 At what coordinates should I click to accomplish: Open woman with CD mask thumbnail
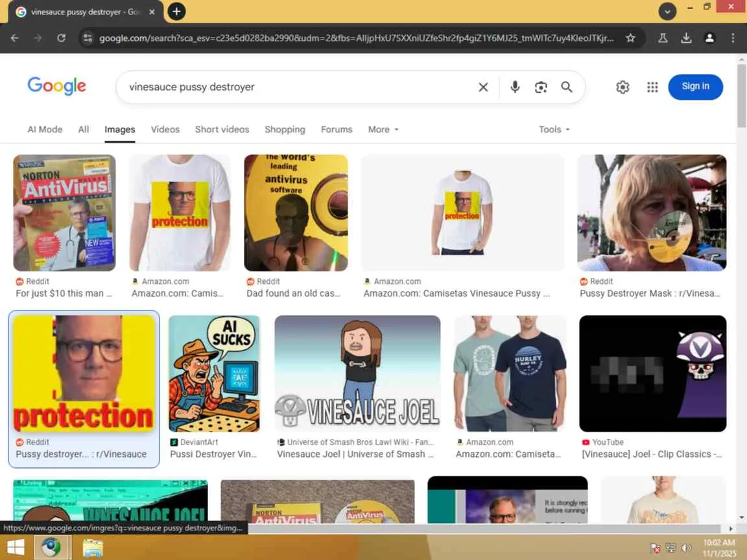tap(652, 213)
